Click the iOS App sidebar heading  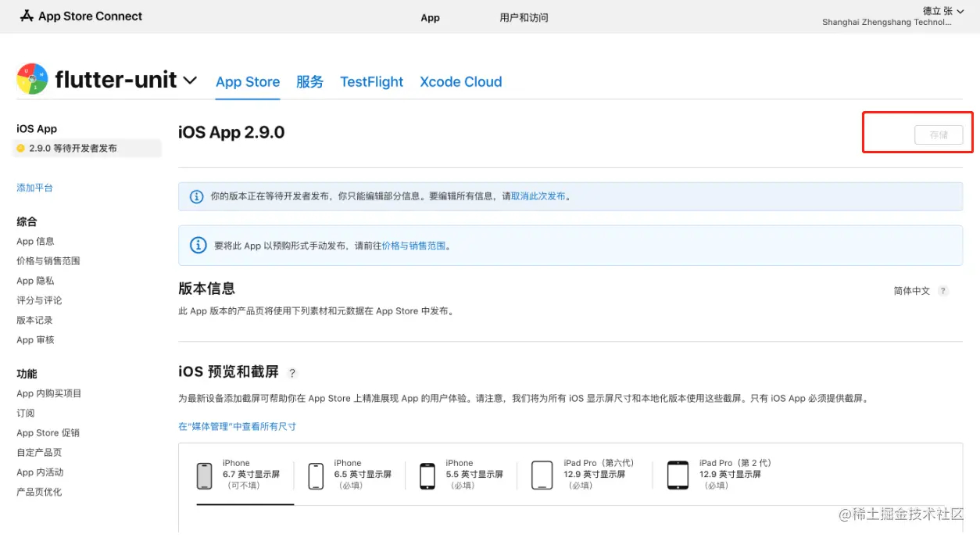(37, 129)
